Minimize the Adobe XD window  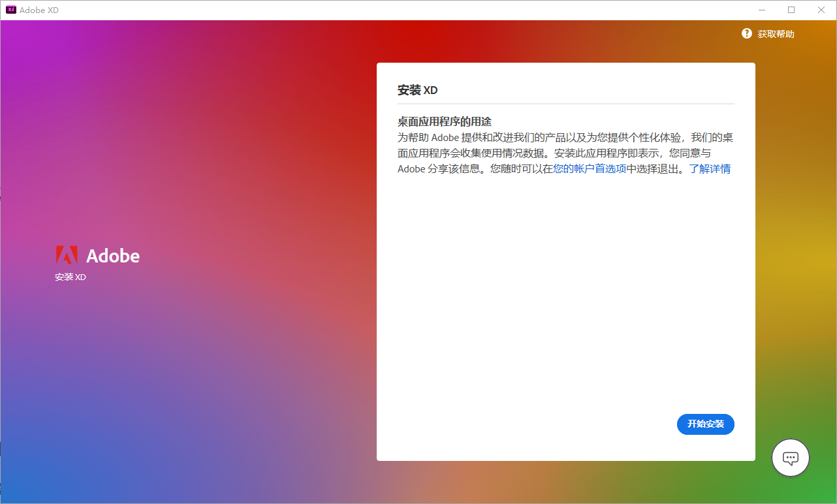coord(762,10)
